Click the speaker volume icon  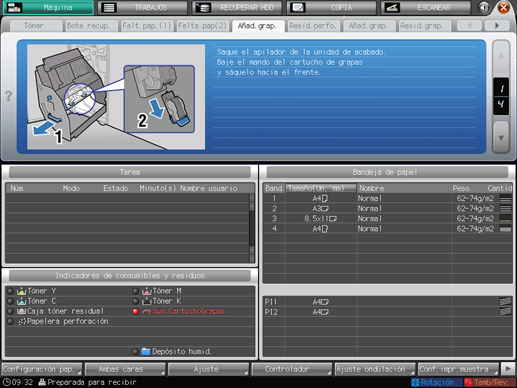[484, 7]
